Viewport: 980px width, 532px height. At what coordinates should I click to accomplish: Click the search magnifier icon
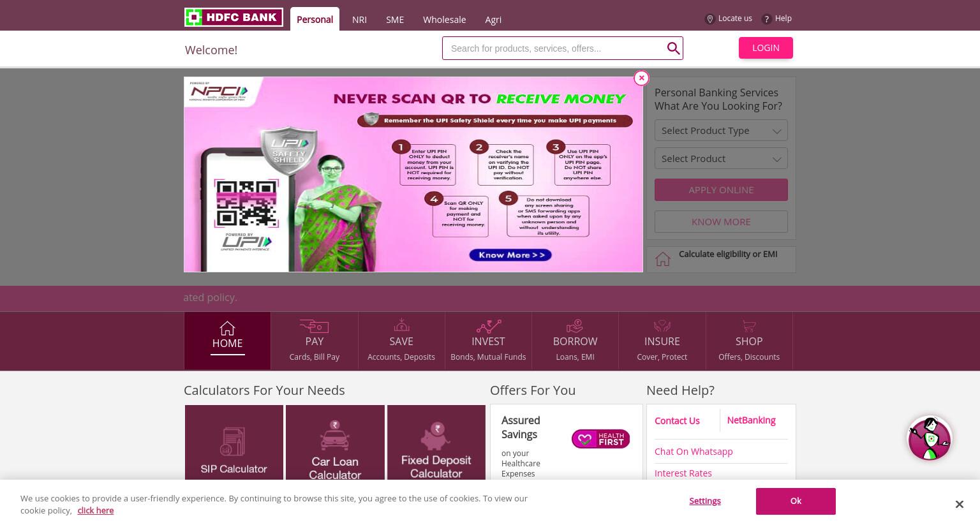(x=673, y=48)
